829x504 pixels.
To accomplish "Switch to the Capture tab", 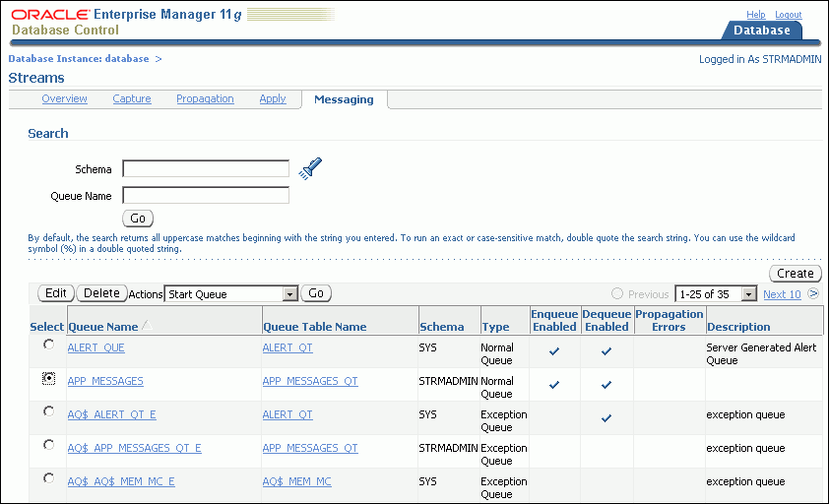I will pos(132,98).
